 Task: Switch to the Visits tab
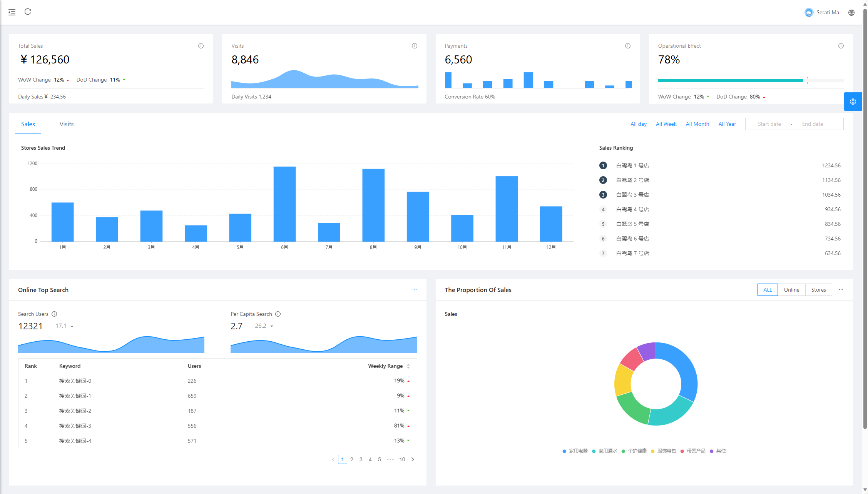(67, 124)
